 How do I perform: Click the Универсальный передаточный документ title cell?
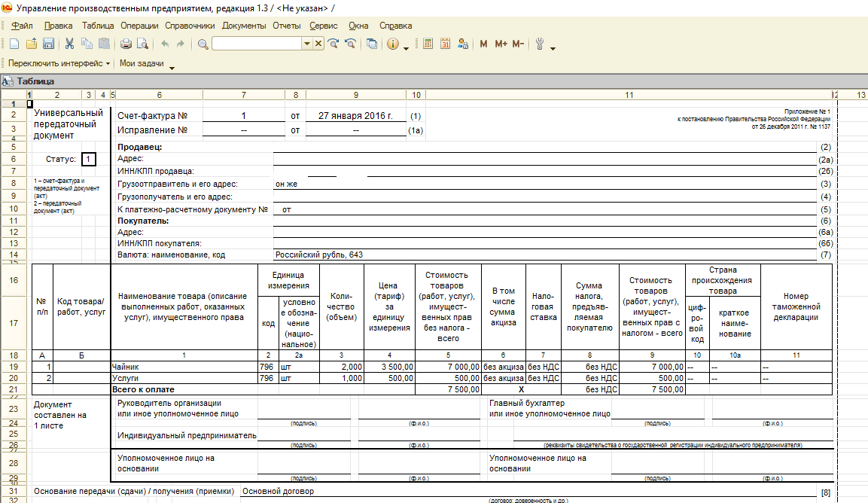point(70,124)
